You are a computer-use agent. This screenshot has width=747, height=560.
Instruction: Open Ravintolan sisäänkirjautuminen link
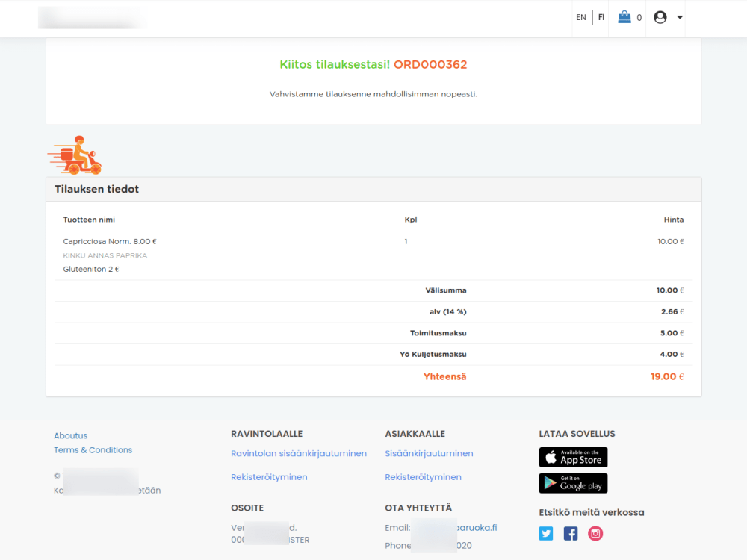[x=299, y=453]
